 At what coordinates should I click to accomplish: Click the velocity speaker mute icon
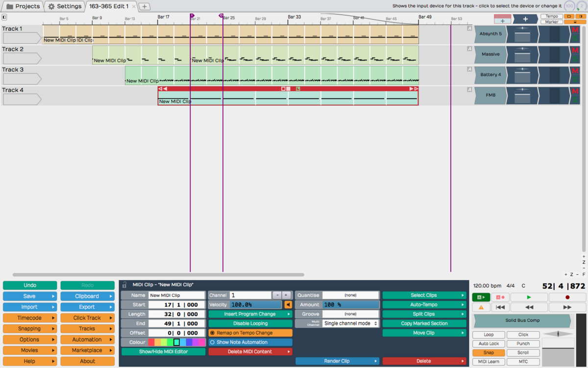(x=288, y=305)
